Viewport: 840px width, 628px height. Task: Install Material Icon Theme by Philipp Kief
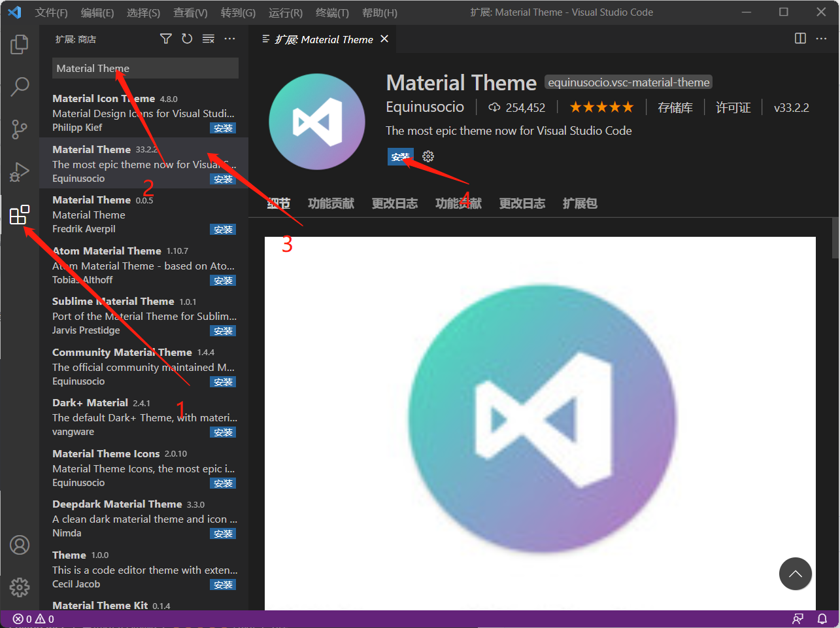click(x=223, y=128)
